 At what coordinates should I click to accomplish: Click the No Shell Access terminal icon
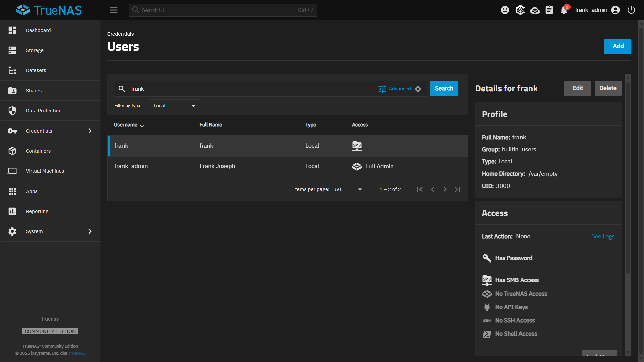(487, 334)
